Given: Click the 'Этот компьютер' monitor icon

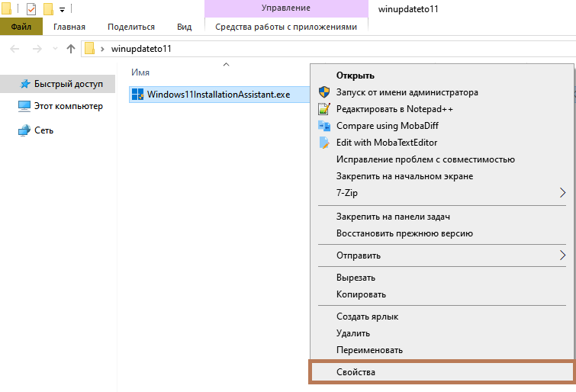Looking at the screenshot, I should tap(24, 107).
